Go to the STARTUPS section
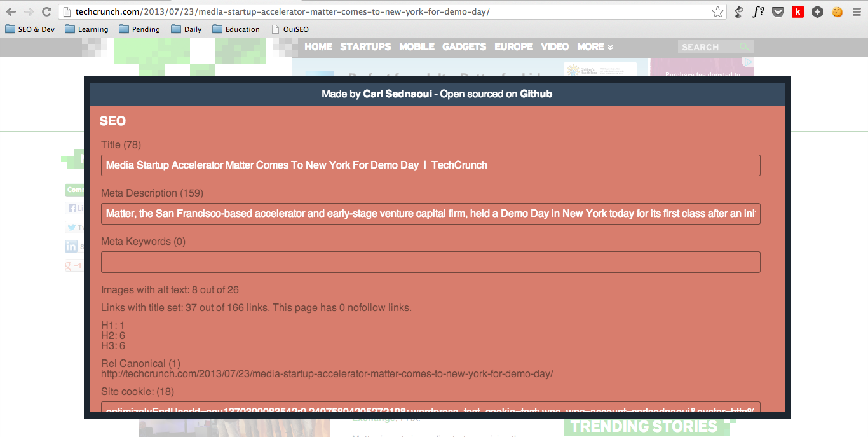This screenshot has width=868, height=437. [x=365, y=46]
